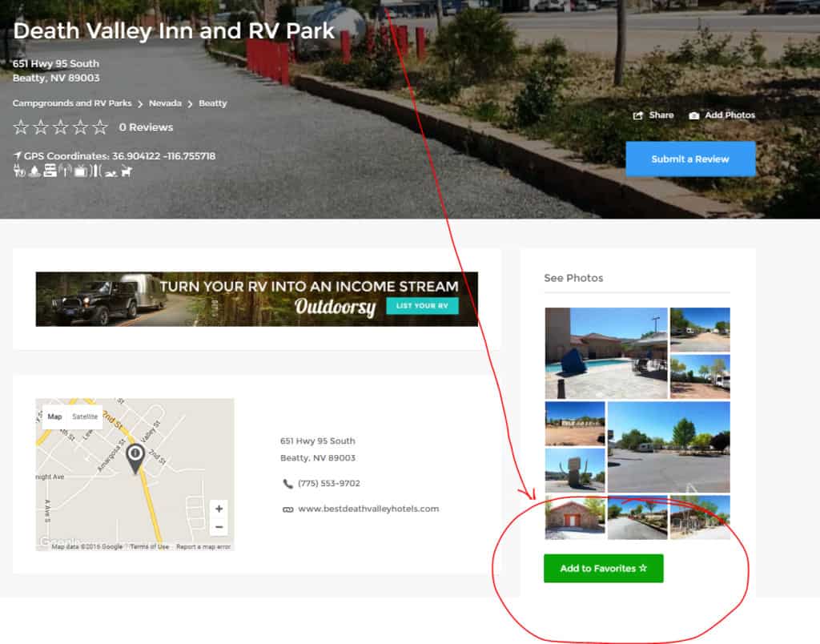
Task: Open Campgrounds and RV Parks breadcrumb
Action: tap(72, 103)
